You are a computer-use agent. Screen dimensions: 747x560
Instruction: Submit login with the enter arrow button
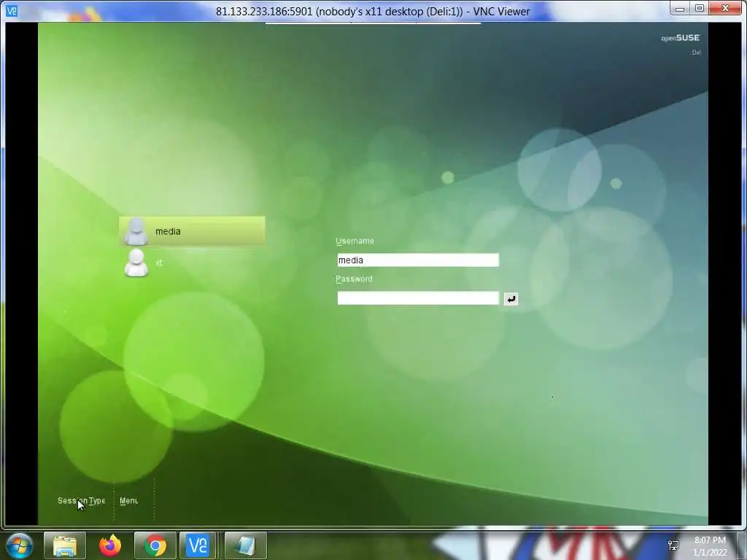tap(511, 298)
